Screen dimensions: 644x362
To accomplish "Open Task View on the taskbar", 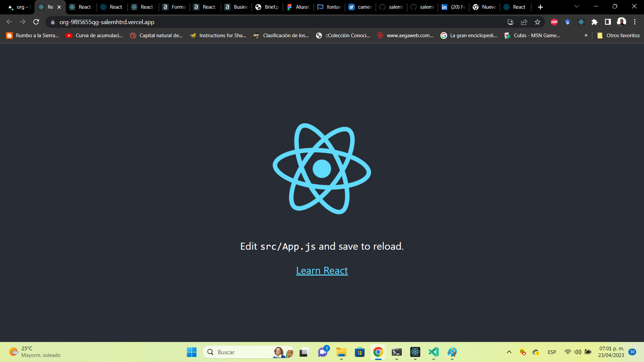I will point(304,352).
